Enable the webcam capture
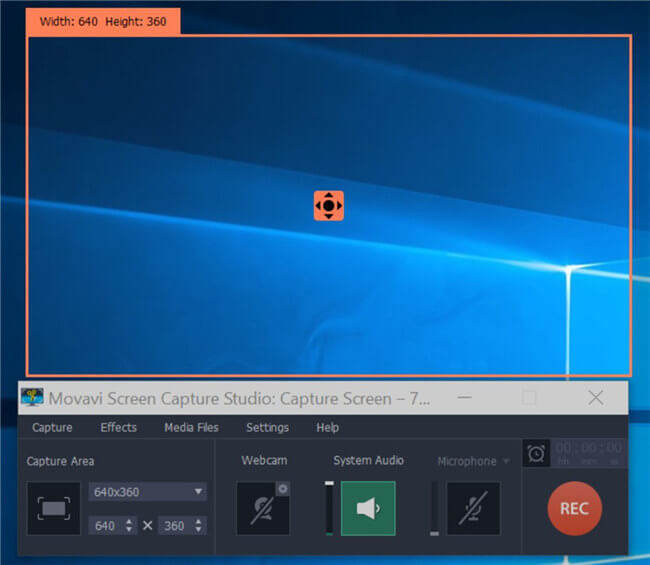Image resolution: width=650 pixels, height=565 pixels. (x=262, y=508)
